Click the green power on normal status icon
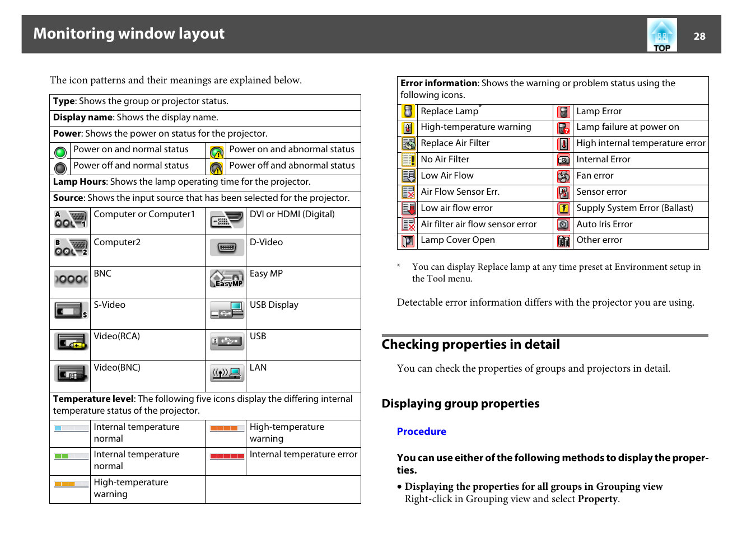Viewport: 756px width, 534px height. coord(60,152)
